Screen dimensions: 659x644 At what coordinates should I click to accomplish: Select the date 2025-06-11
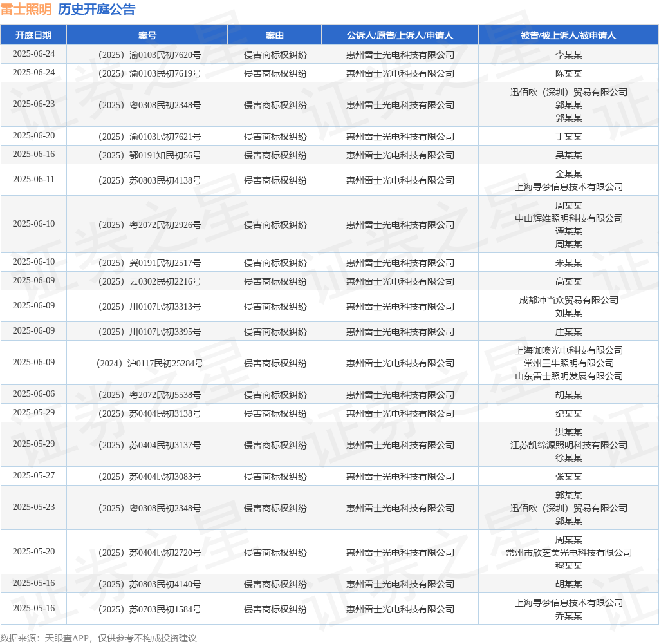[x=33, y=179]
